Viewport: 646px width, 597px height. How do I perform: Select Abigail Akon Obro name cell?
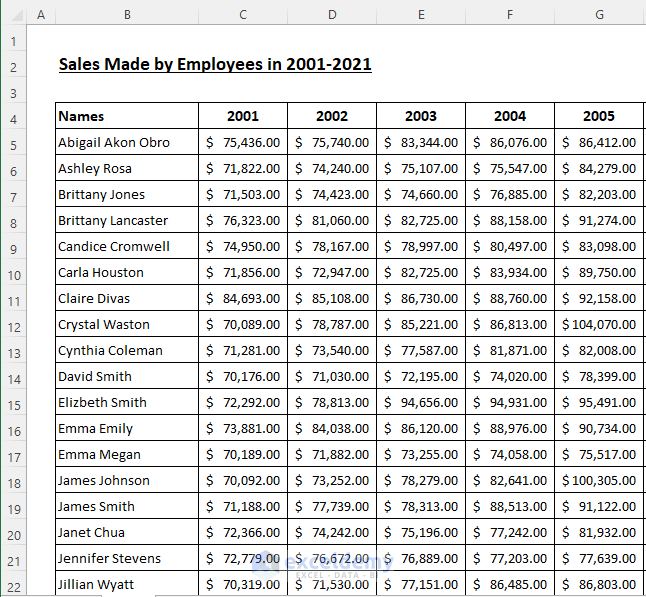tap(127, 142)
